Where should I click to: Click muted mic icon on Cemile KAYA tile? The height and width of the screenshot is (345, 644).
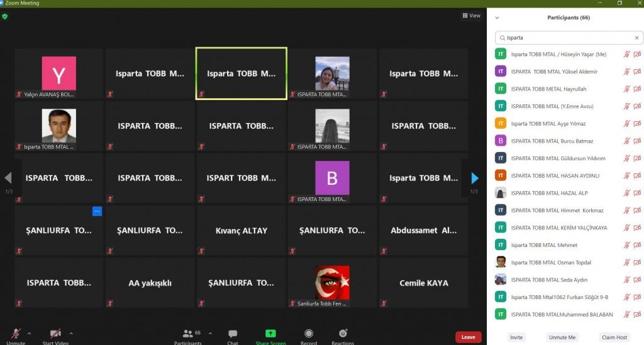[x=384, y=304]
